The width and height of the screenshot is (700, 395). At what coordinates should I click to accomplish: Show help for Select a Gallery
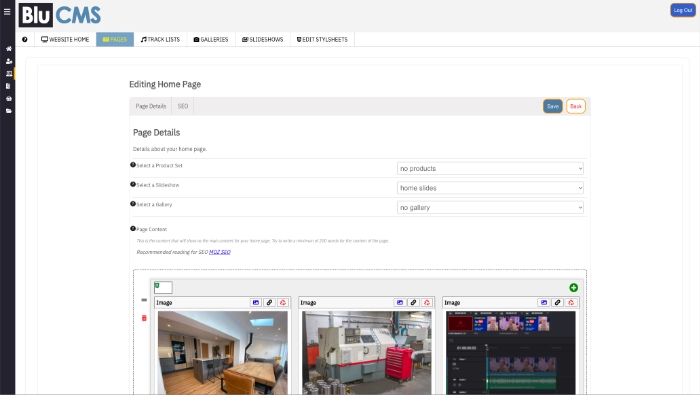coord(133,204)
